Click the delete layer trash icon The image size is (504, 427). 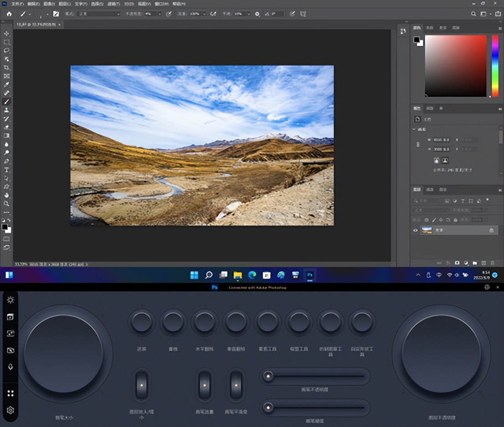click(492, 263)
